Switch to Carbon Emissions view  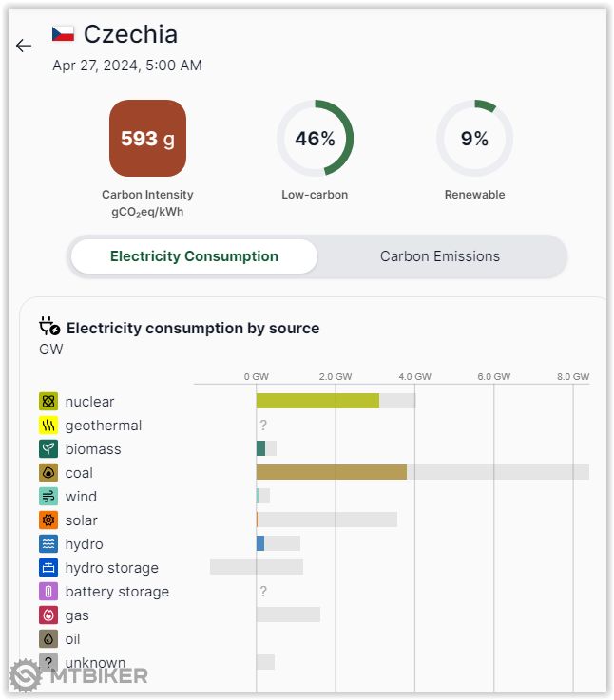pos(440,256)
